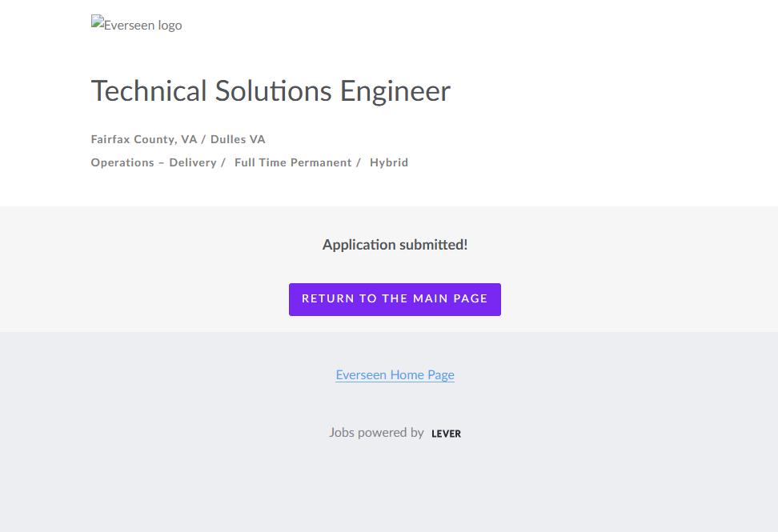
Task: Click the slash separator before "Hybrid"
Action: tap(359, 162)
